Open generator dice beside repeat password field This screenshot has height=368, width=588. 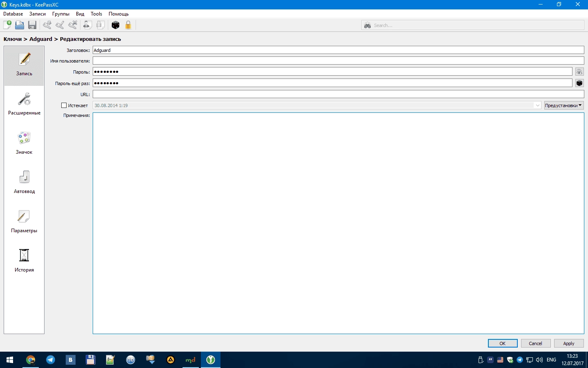579,83
